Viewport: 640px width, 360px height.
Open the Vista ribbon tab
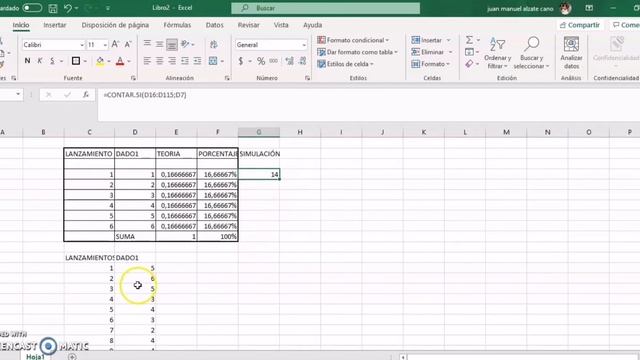pyautogui.click(x=281, y=25)
